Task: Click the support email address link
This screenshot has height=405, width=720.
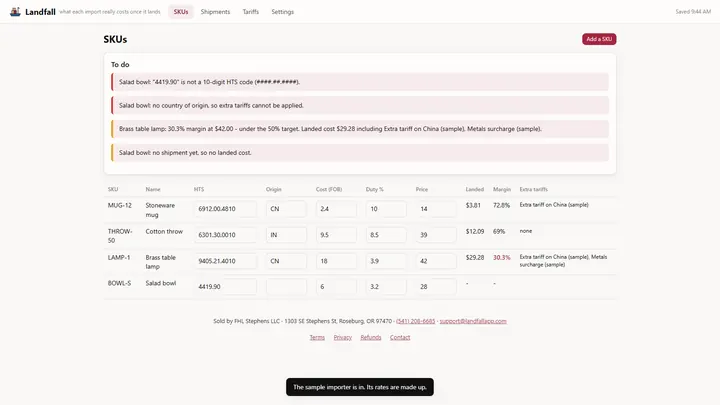Action: [473, 321]
